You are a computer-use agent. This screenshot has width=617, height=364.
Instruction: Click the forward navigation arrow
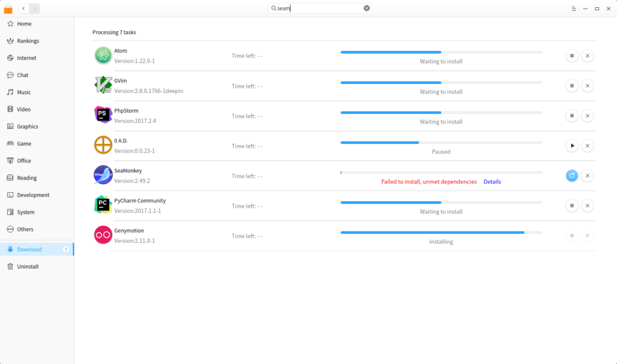[x=34, y=8]
